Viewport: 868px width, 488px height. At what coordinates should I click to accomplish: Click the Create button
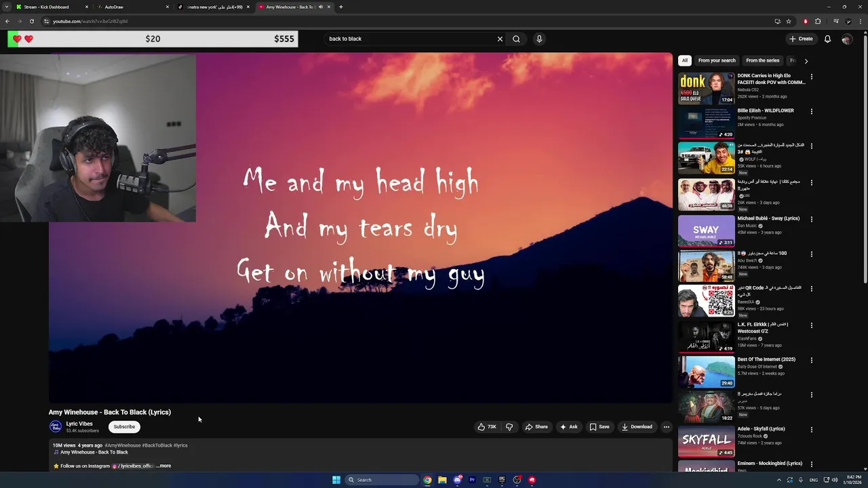point(801,39)
